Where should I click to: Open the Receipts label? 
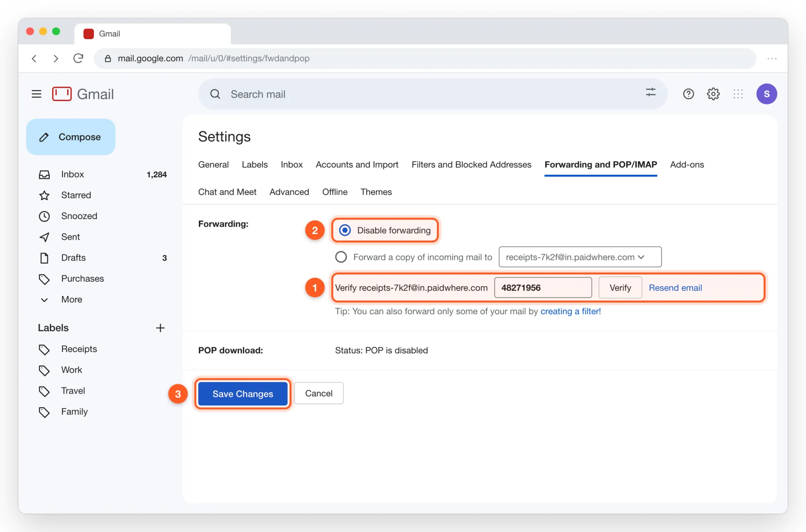(79, 349)
